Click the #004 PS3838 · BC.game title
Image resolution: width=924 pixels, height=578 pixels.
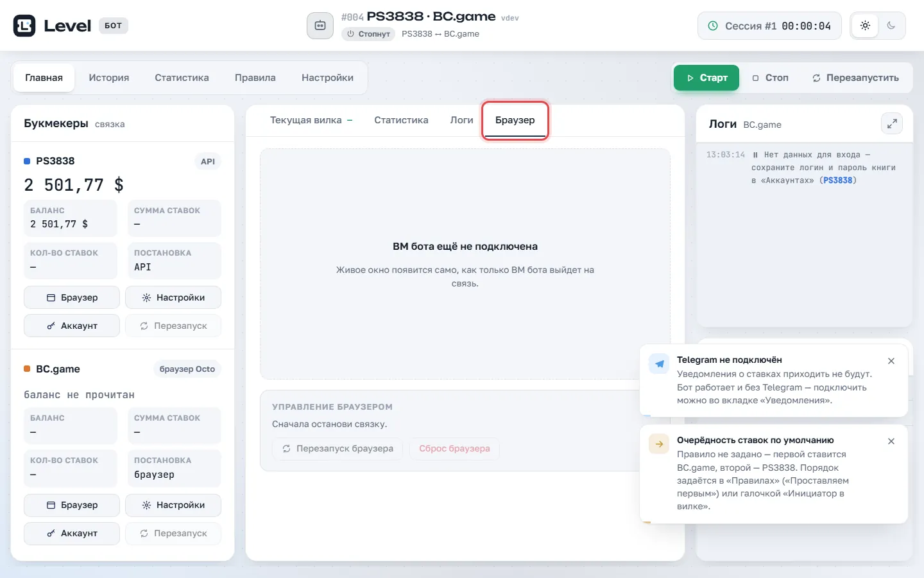pyautogui.click(x=418, y=17)
